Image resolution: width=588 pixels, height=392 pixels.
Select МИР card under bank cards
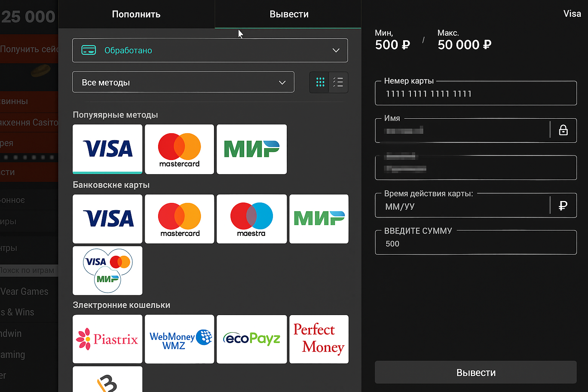pos(319,219)
